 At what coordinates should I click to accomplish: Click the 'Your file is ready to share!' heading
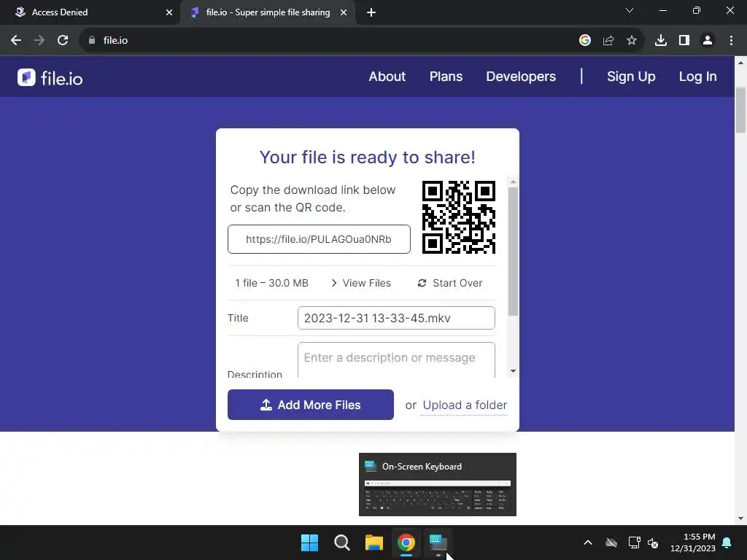tap(368, 157)
